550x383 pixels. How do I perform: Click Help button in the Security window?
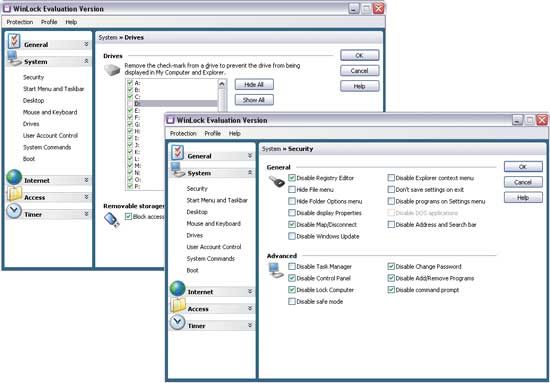(x=523, y=197)
